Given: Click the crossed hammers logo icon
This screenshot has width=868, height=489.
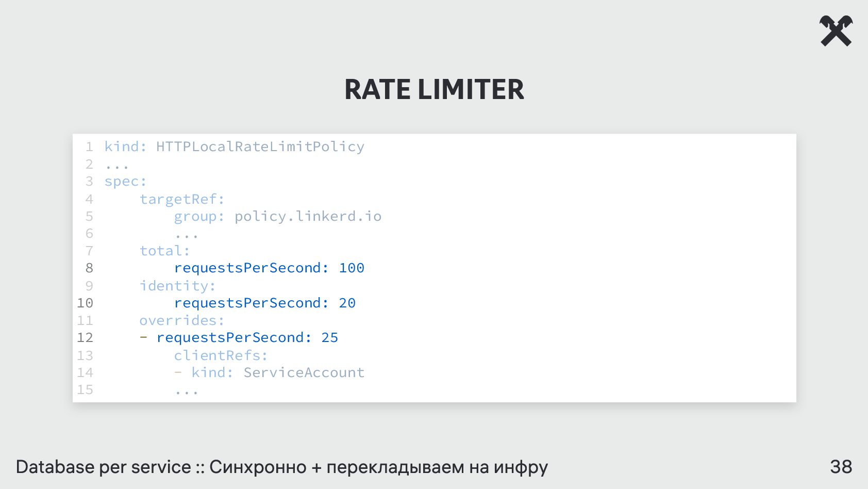Looking at the screenshot, I should click(836, 31).
